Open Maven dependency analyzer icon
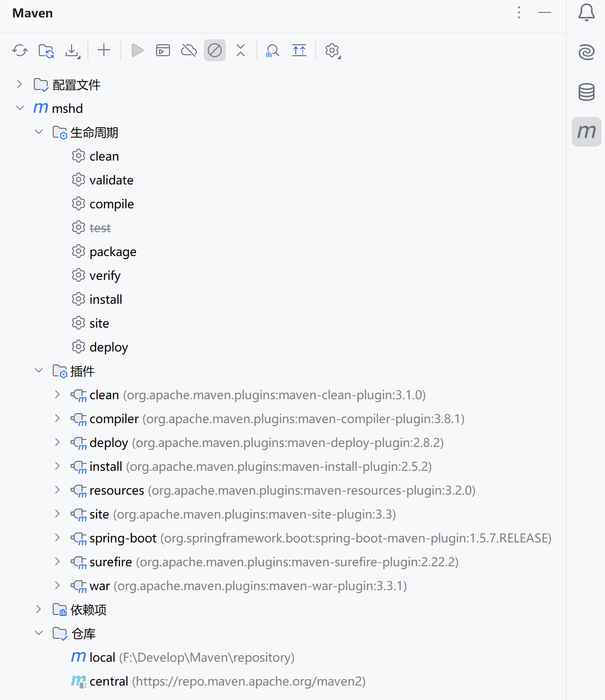 (x=272, y=50)
